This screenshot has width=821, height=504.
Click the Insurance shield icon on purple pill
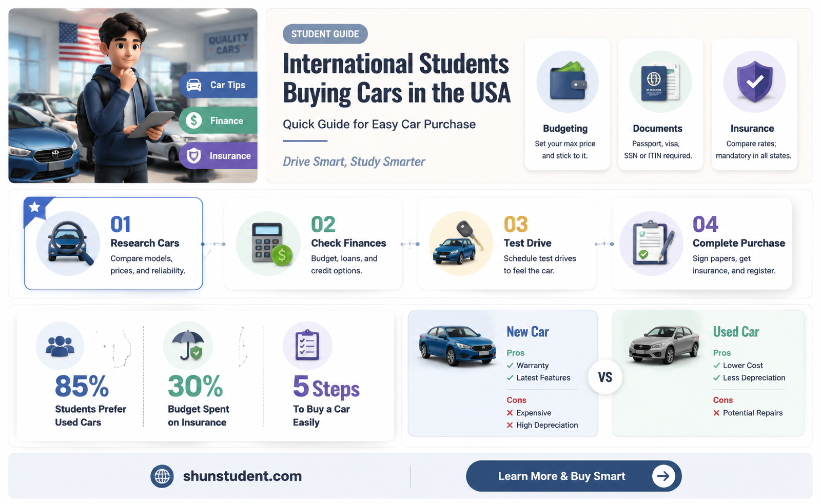click(x=193, y=156)
